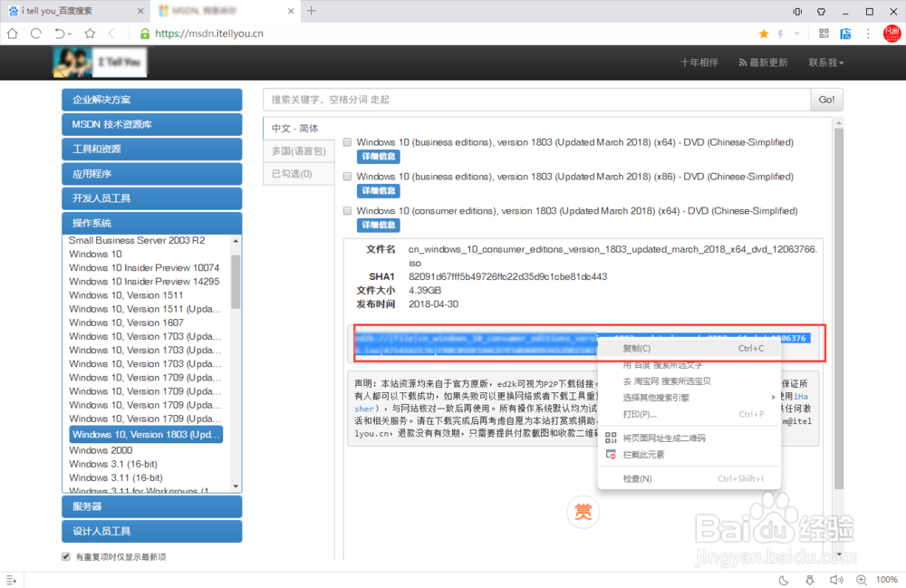Switch to the 'i tell you_百度搜索' tab
906x588 pixels.
coord(75,11)
